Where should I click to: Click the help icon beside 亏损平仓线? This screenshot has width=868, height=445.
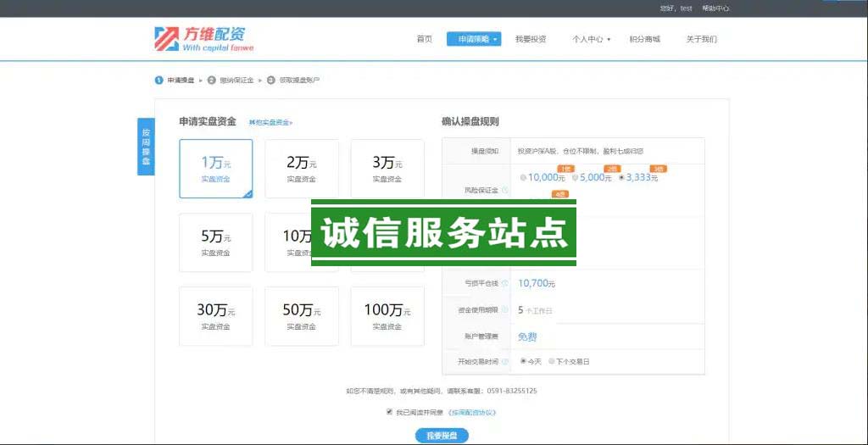click(505, 283)
